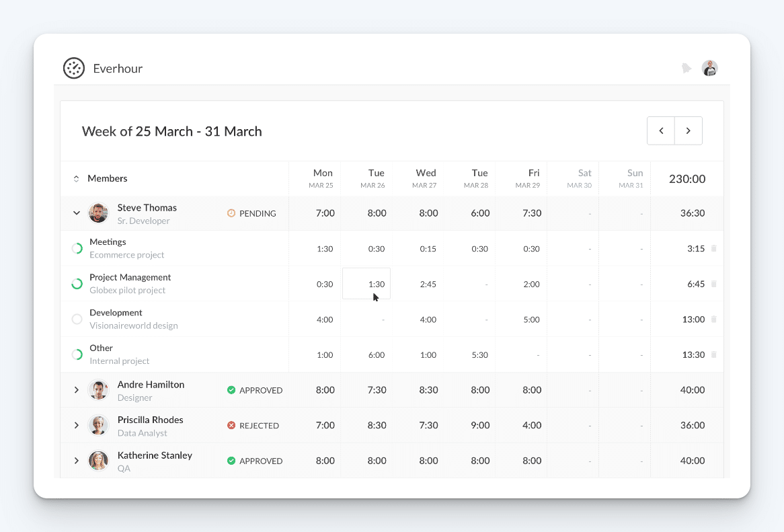Image resolution: width=784 pixels, height=532 pixels.
Task: Click APPROVED label for Katherine Stanley
Action: (261, 461)
